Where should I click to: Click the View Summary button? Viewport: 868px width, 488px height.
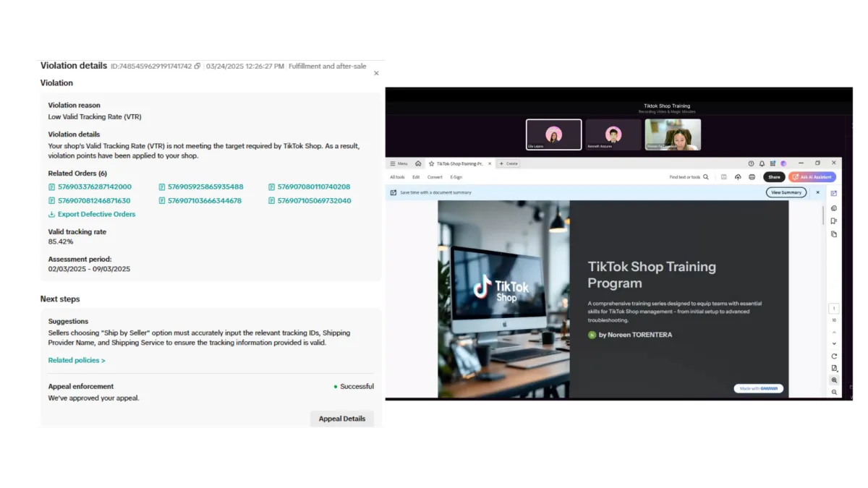786,192
